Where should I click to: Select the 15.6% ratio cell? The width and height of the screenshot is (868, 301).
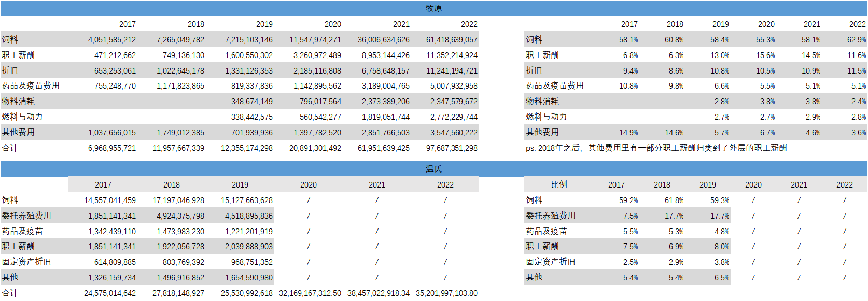(765, 55)
